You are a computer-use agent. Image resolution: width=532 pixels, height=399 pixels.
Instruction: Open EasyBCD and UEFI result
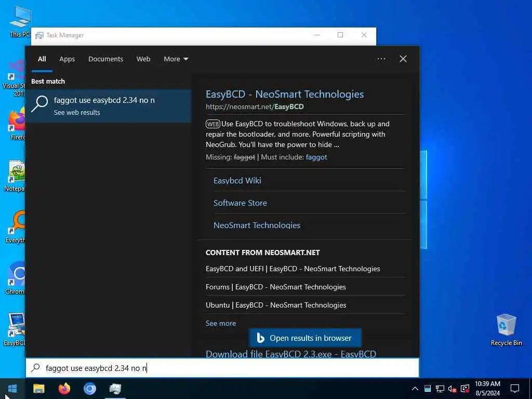pos(292,269)
